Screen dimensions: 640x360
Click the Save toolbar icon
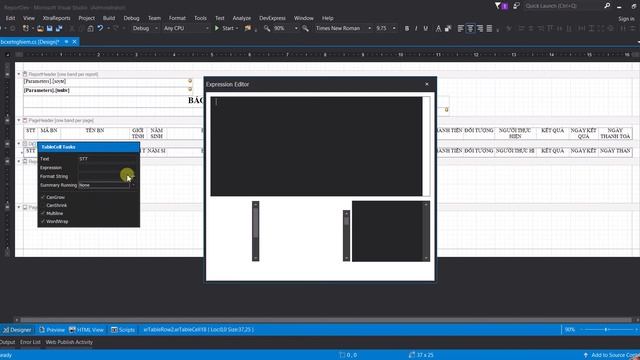pyautogui.click(x=49, y=29)
